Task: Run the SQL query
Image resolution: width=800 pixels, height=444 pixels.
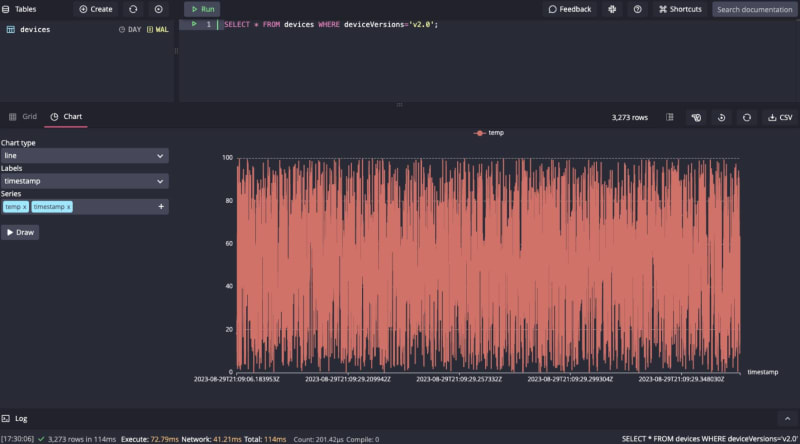Action: click(x=203, y=9)
